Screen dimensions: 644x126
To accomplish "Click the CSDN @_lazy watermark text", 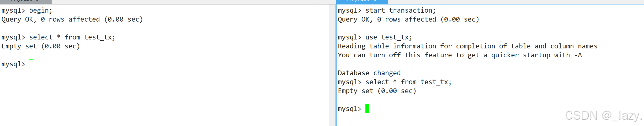I will 604,115.
